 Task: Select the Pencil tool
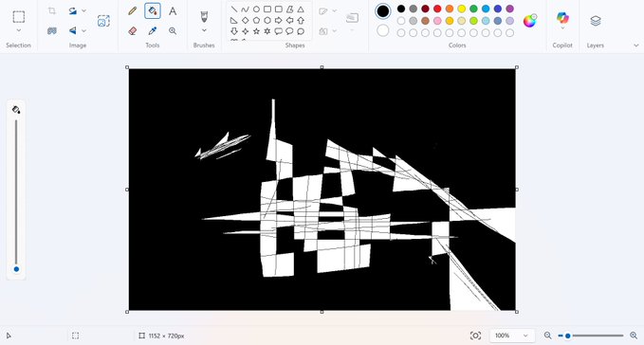132,10
